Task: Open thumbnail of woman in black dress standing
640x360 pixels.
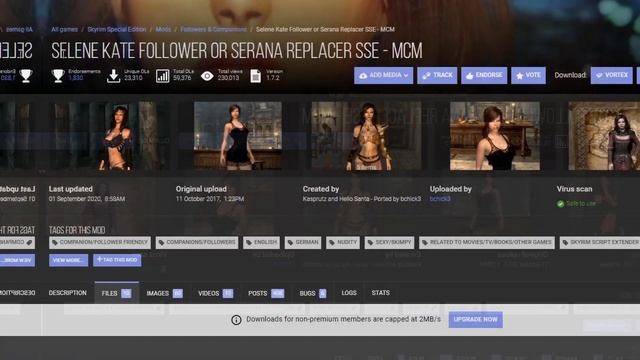Action: [238, 136]
